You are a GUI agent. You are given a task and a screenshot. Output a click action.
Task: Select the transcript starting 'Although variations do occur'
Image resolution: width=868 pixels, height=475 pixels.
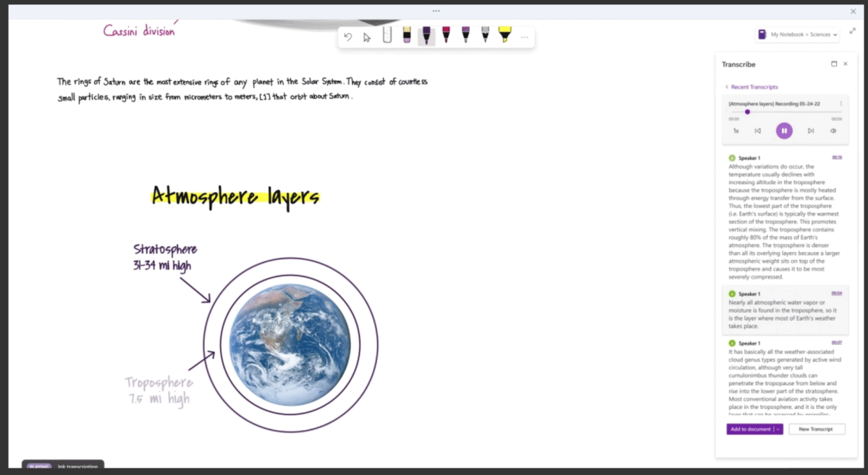pos(785,217)
